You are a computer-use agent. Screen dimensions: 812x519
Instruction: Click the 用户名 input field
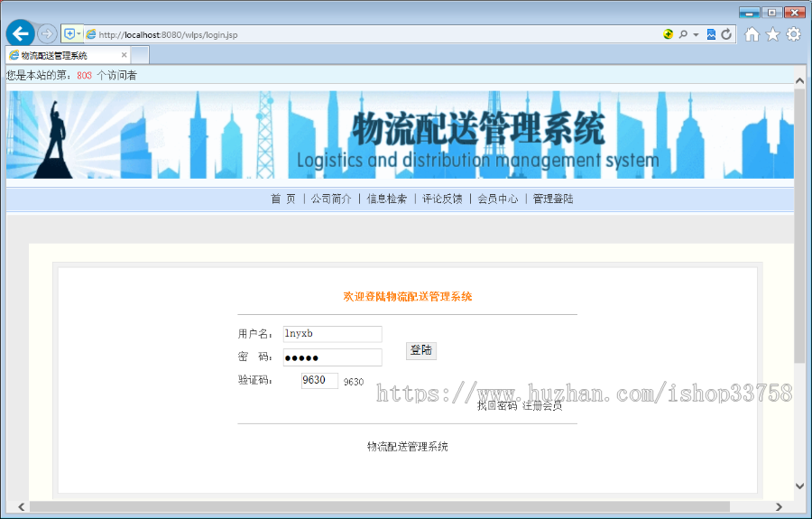click(x=332, y=334)
